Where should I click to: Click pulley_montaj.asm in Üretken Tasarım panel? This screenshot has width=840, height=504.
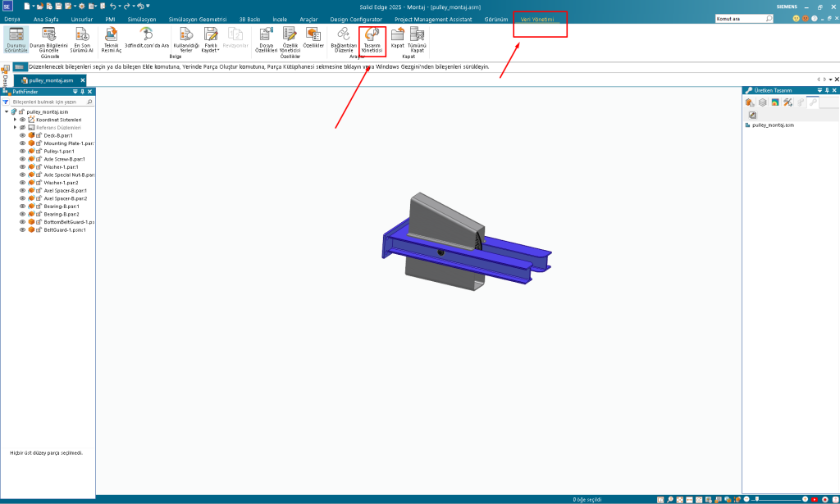773,125
